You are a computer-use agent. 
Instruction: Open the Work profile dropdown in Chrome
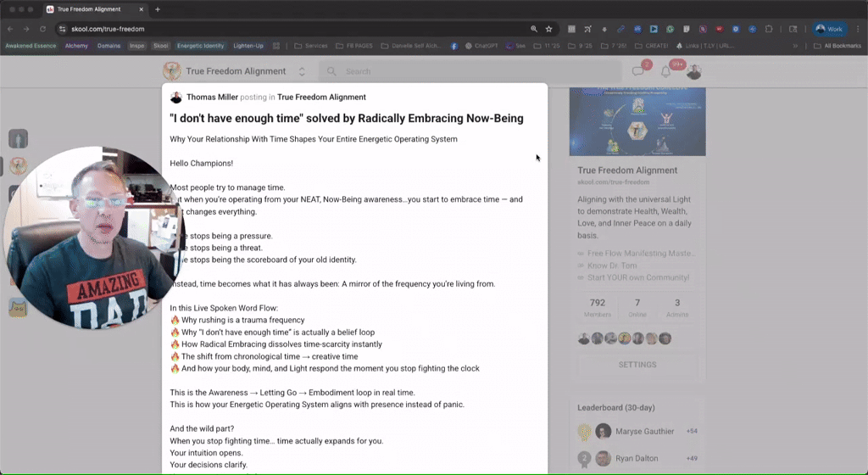click(x=829, y=29)
